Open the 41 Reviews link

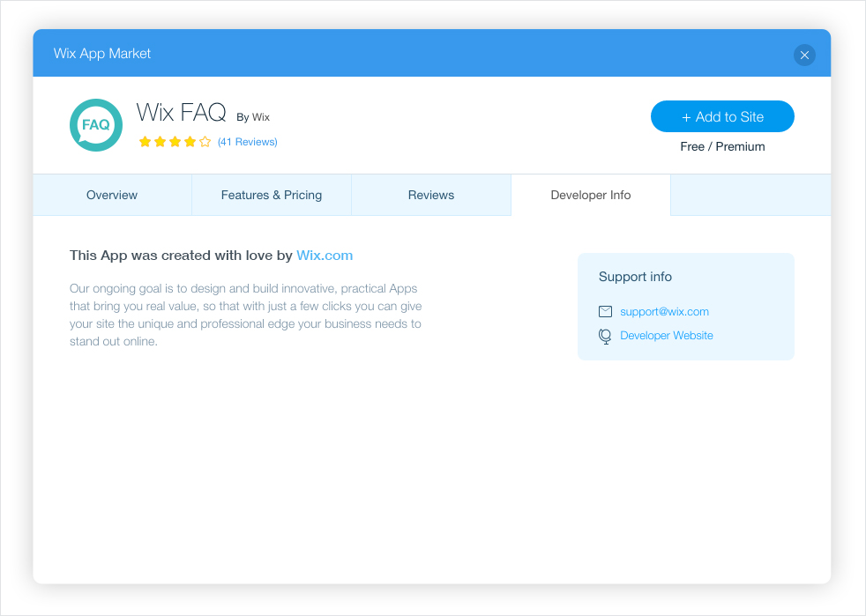[x=248, y=142]
